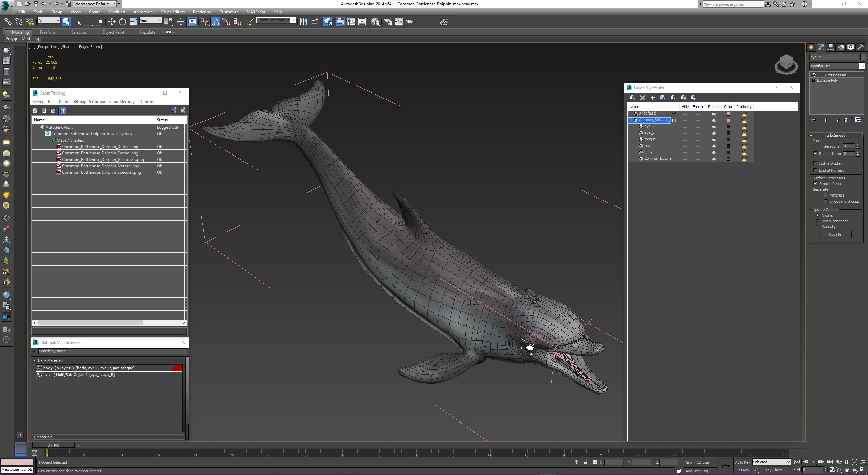Screen dimensions: 868x475
Task: Switch to the Freeform ribbon tab
Action: click(48, 32)
